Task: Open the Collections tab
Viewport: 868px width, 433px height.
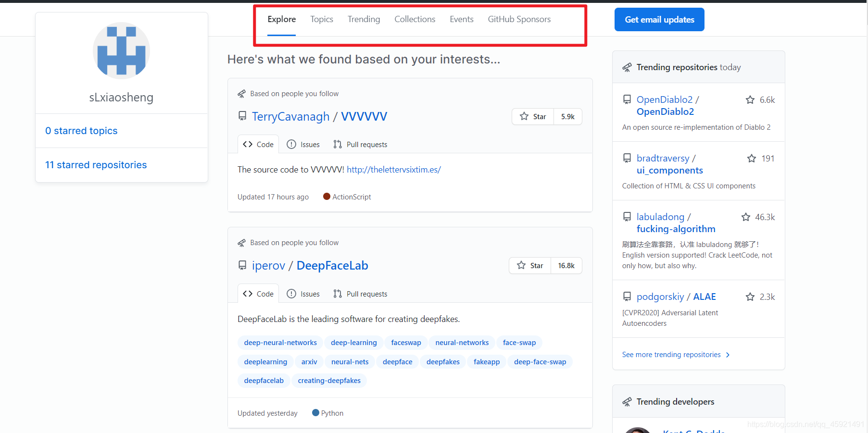Action: 415,19
